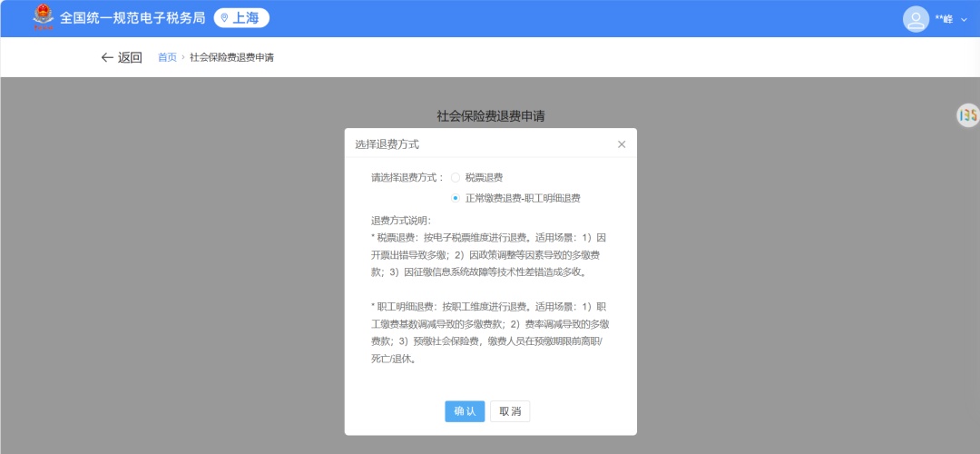Open the user avatar icon
This screenshot has width=980, height=454.
coord(916,19)
